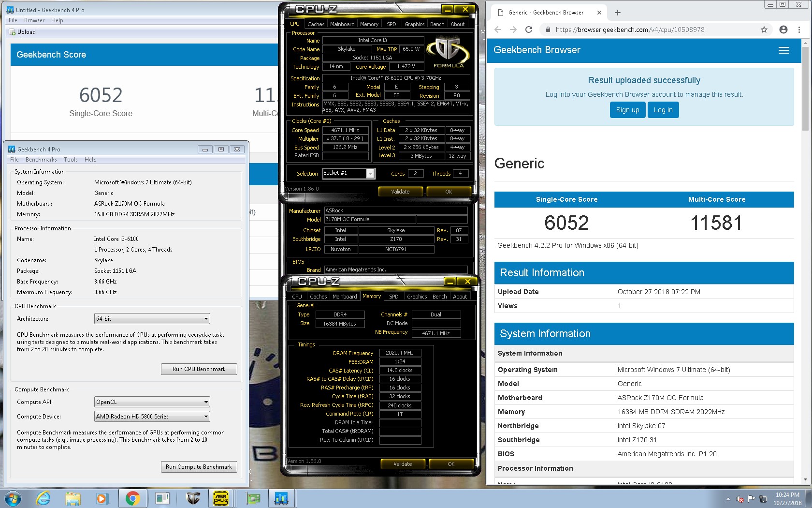This screenshot has width=812, height=508.
Task: Open File menu in Untitled Geekbench window
Action: tap(13, 20)
